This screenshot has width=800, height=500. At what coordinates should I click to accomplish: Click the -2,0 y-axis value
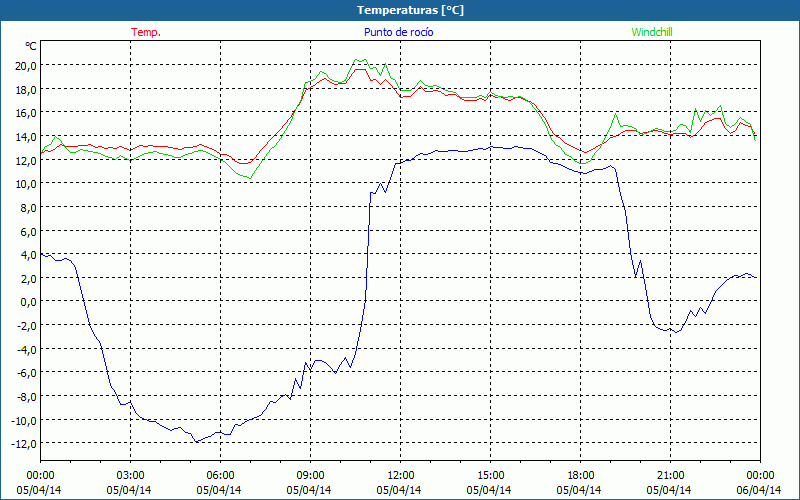pos(27,326)
